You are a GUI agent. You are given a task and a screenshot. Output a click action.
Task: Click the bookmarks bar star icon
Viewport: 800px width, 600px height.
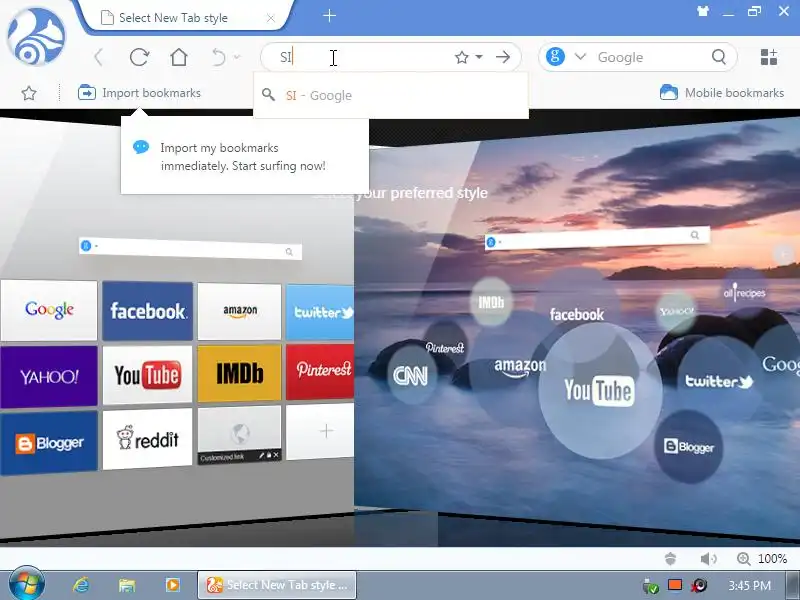click(29, 93)
